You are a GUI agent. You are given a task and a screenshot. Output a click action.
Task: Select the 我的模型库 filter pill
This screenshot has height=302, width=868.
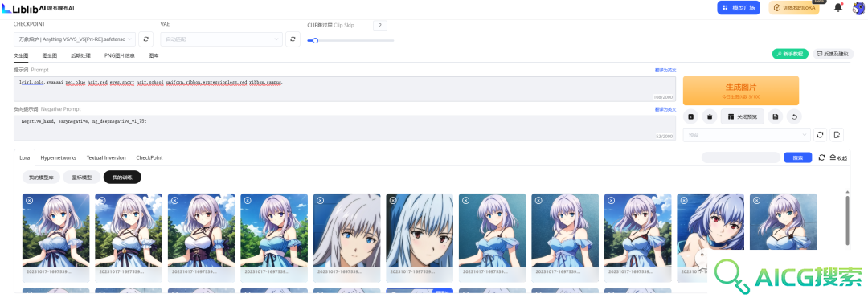(41, 177)
